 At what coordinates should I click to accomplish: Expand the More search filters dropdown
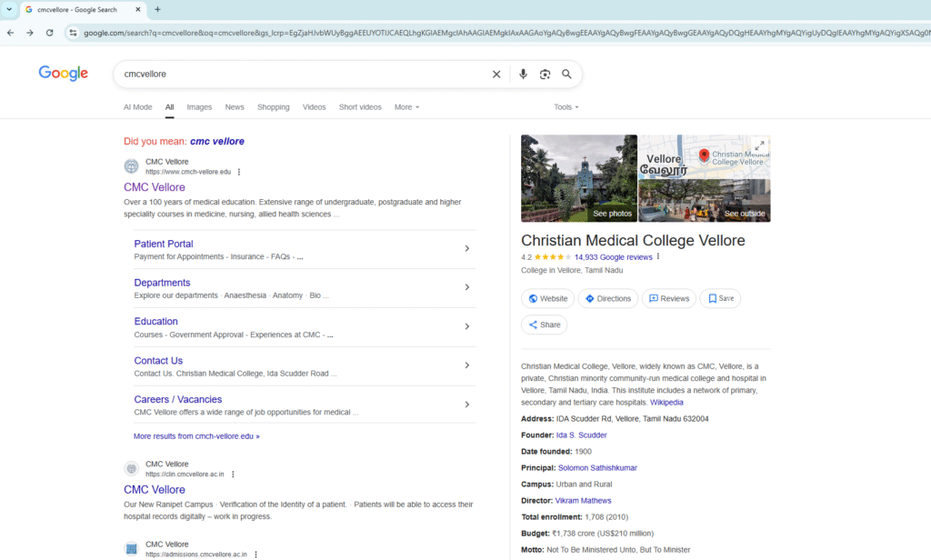coord(406,107)
